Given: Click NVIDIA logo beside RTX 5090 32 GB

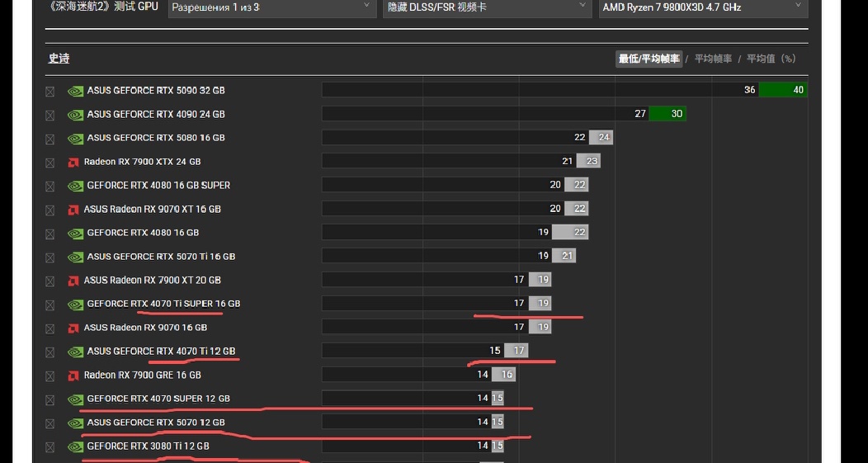Looking at the screenshot, I should [75, 91].
